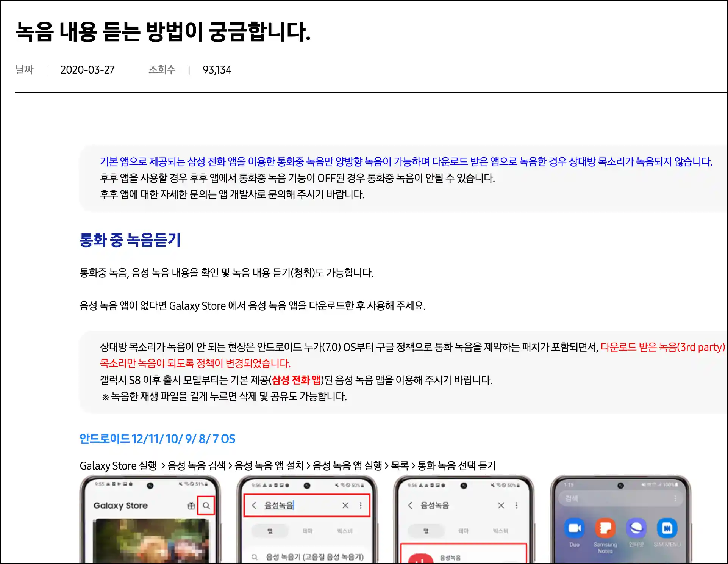
Task: Open three-dot menu in home screen 검색 bar
Action: [x=675, y=498]
